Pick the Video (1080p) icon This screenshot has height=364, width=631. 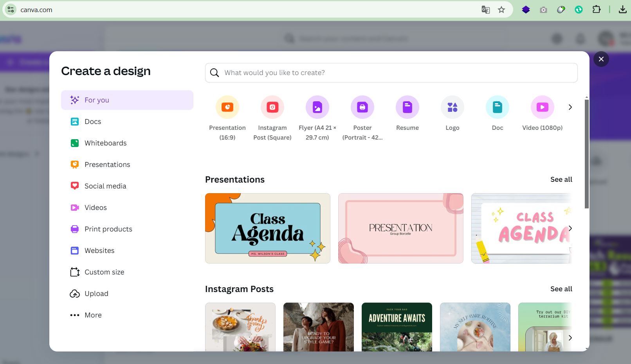pyautogui.click(x=543, y=107)
